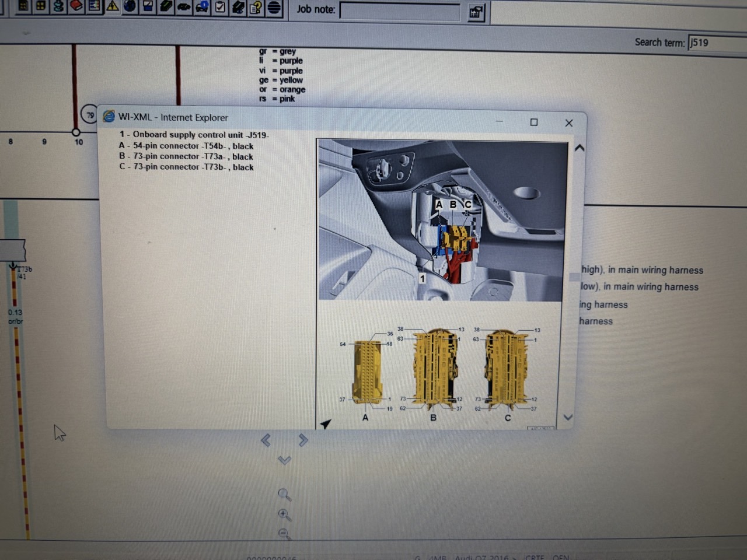Click the question mark help toolbar icon

(256, 7)
